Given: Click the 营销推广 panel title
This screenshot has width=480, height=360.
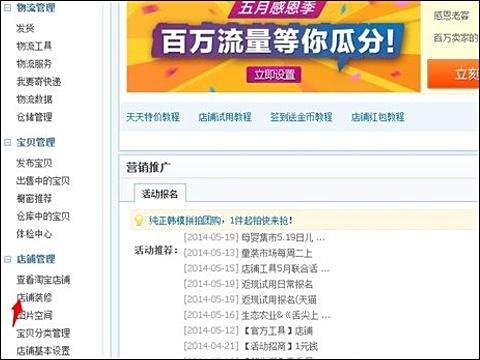Looking at the screenshot, I should pyautogui.click(x=149, y=167).
